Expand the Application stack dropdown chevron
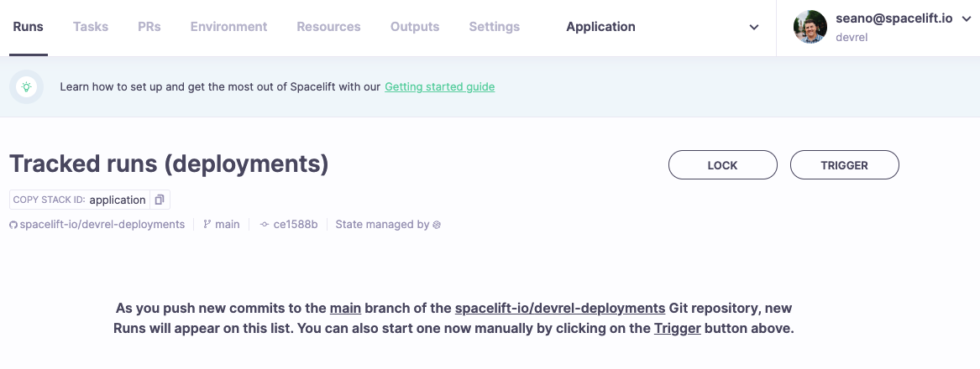Image resolution: width=980 pixels, height=369 pixels. coord(753,27)
